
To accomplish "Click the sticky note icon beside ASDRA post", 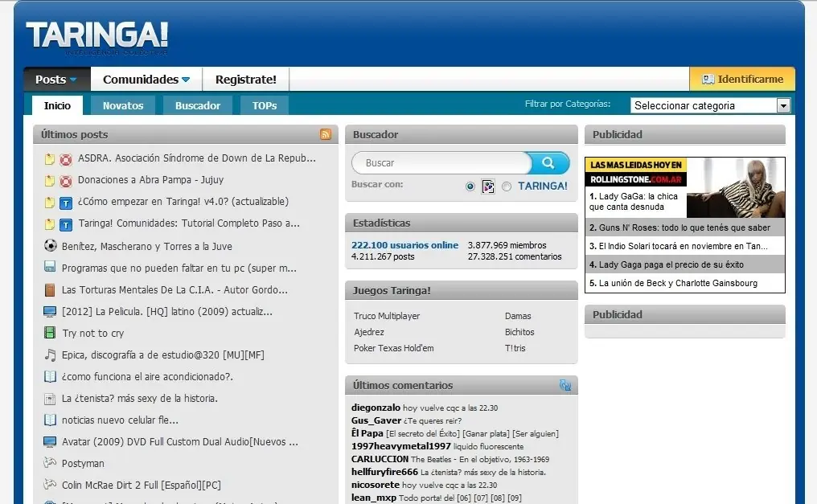I will point(50,159).
